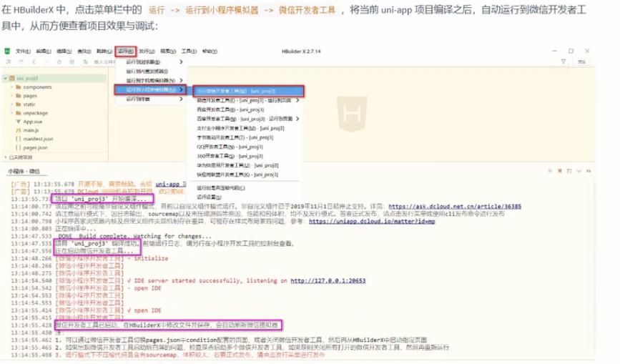Open the http://127.0.0.1:20653 link
Viewport: 620px width, 364px height.
click(x=328, y=280)
